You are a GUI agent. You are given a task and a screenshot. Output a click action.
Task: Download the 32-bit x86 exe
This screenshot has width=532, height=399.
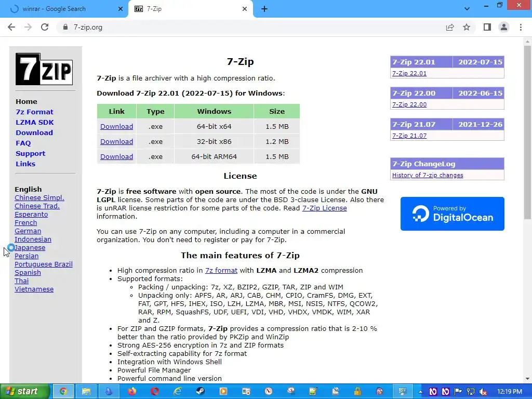pos(116,141)
